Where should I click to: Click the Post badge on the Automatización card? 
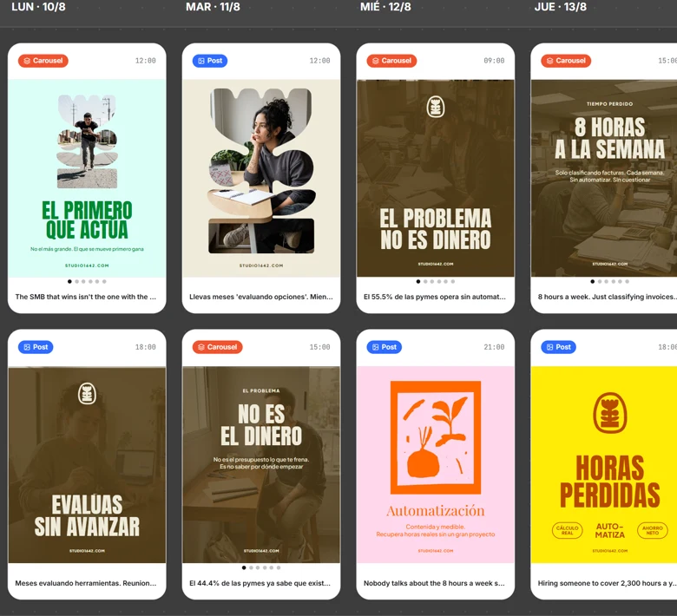pyautogui.click(x=385, y=347)
